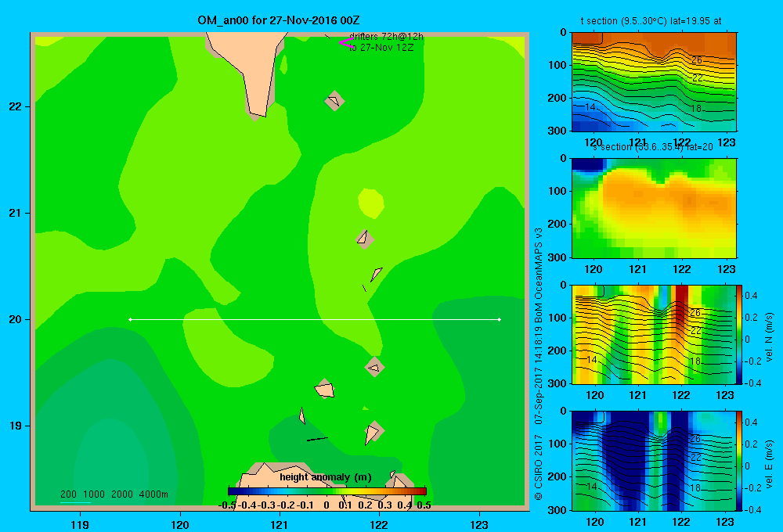Click the 't section (9.5..30°C) lat=19.95' title
The image size is (783, 532).
pos(651,21)
